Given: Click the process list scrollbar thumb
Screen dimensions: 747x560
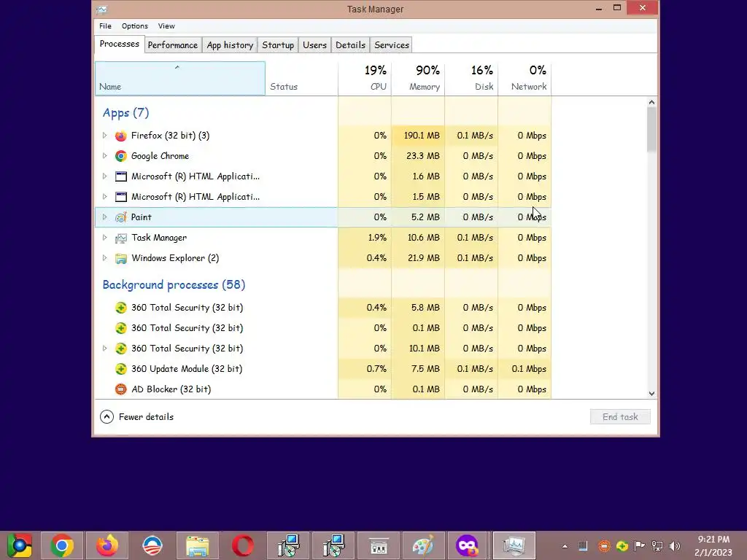Looking at the screenshot, I should click(x=651, y=130).
